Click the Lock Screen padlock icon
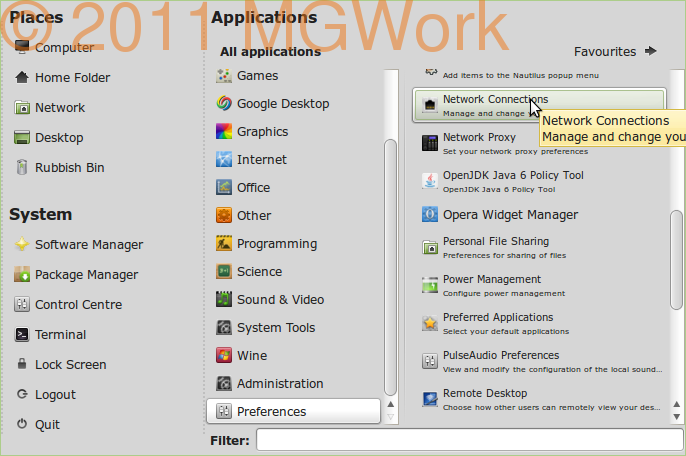This screenshot has height=456, width=686. (22, 364)
